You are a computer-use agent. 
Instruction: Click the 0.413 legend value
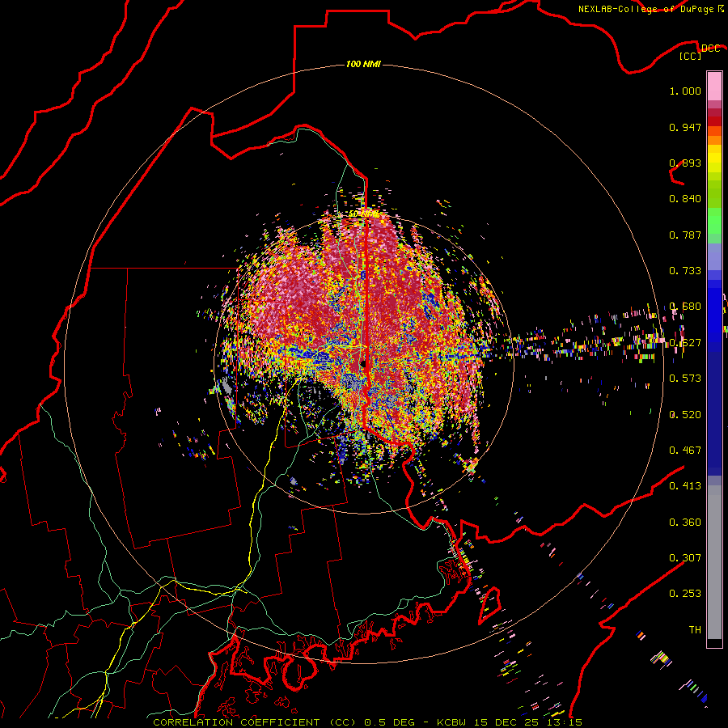[x=685, y=486]
